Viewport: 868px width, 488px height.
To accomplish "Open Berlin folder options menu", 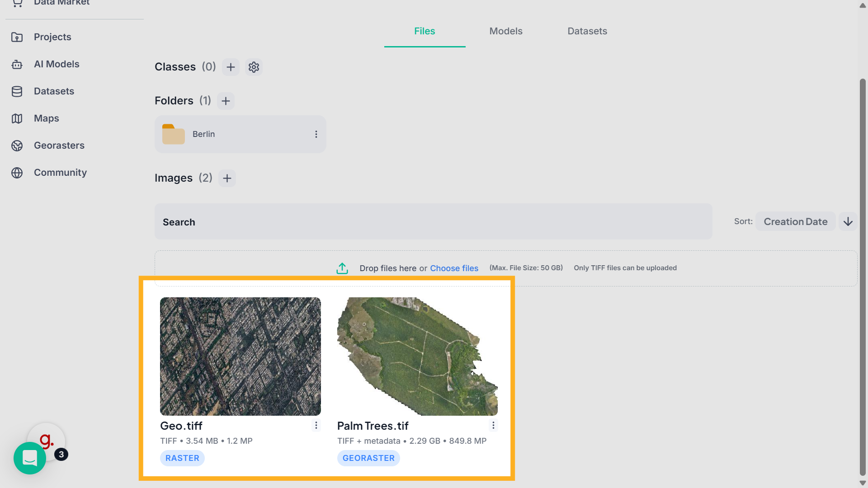I will coord(316,134).
